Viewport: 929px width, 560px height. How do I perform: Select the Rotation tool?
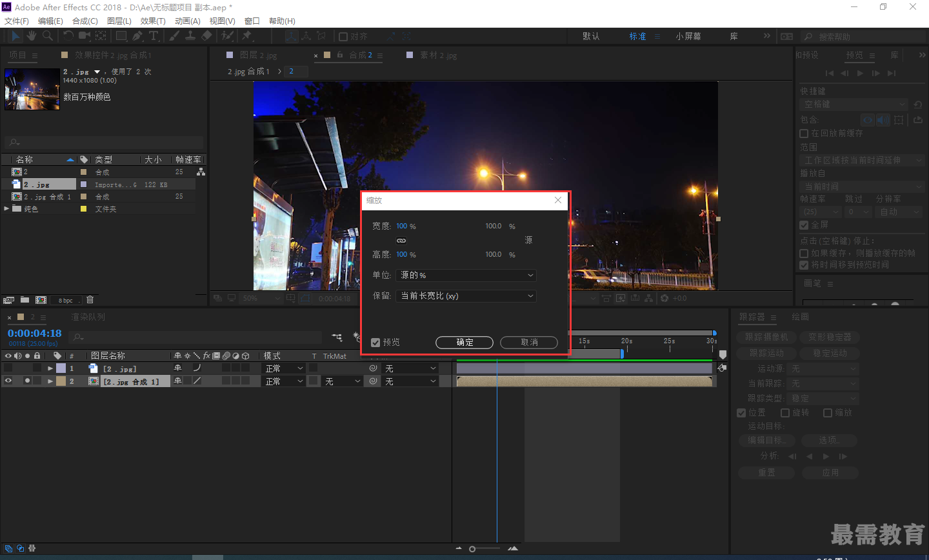click(x=68, y=36)
